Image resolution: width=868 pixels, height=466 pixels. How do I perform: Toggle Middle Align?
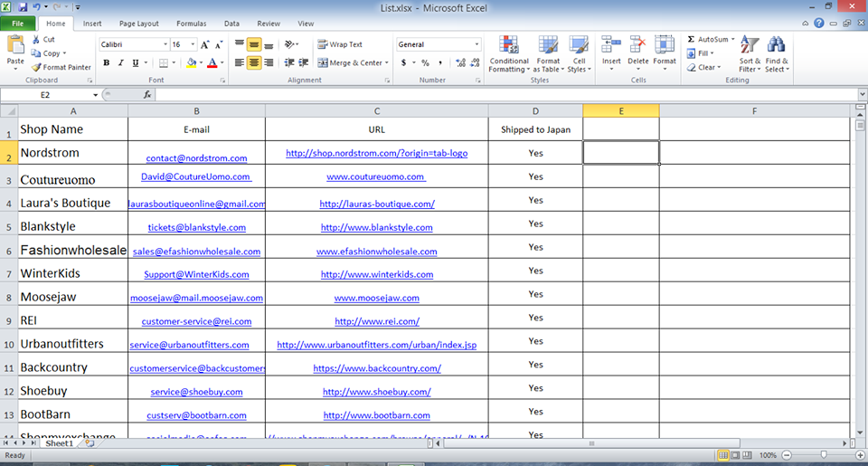[x=253, y=44]
